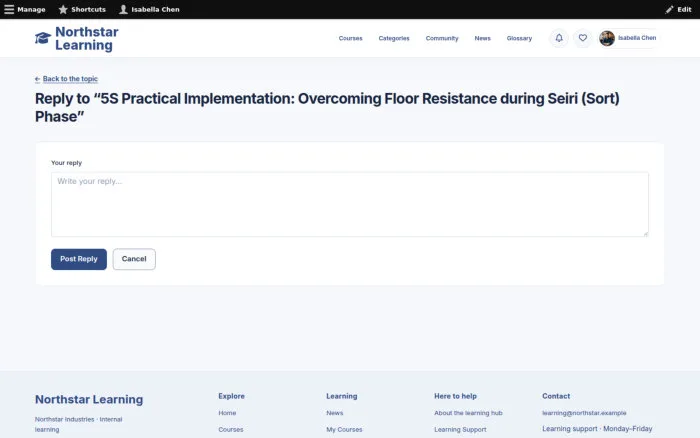This screenshot has height=438, width=700.
Task: Click the back arrow icon beside topic link
Action: click(38, 79)
